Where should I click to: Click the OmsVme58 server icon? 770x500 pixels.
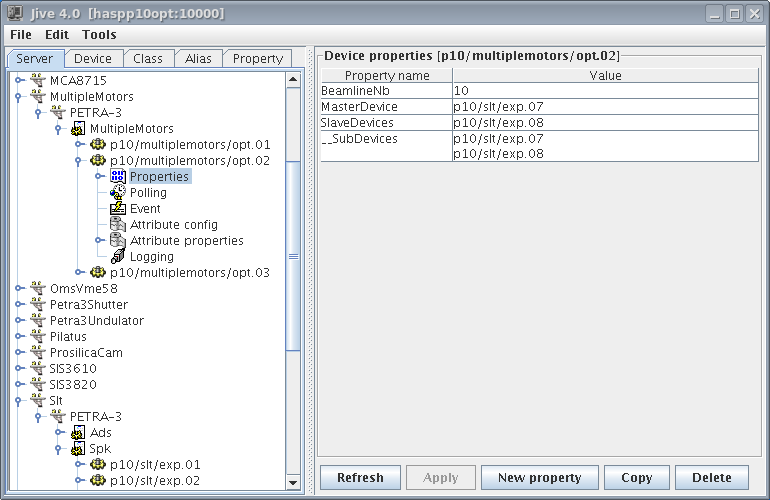pos(38,288)
